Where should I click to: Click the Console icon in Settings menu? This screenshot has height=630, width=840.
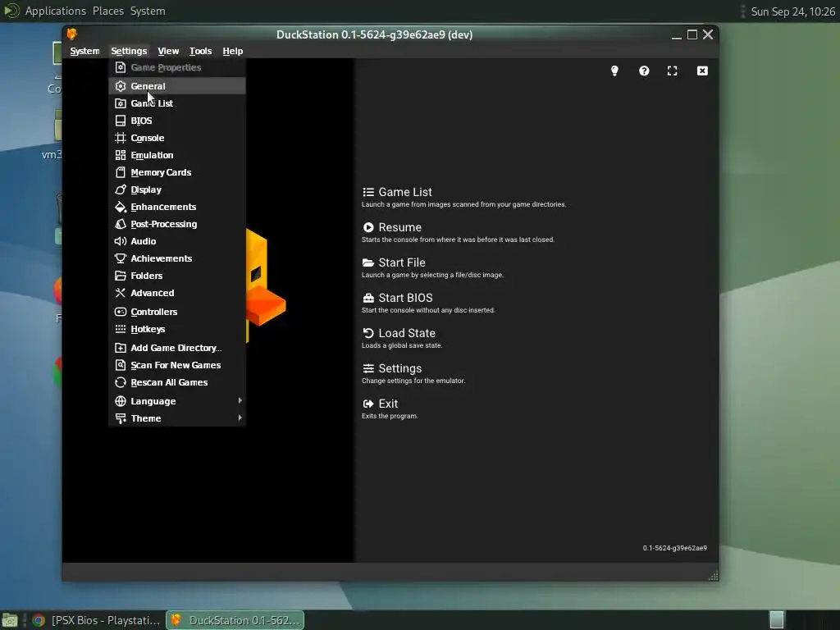point(121,138)
